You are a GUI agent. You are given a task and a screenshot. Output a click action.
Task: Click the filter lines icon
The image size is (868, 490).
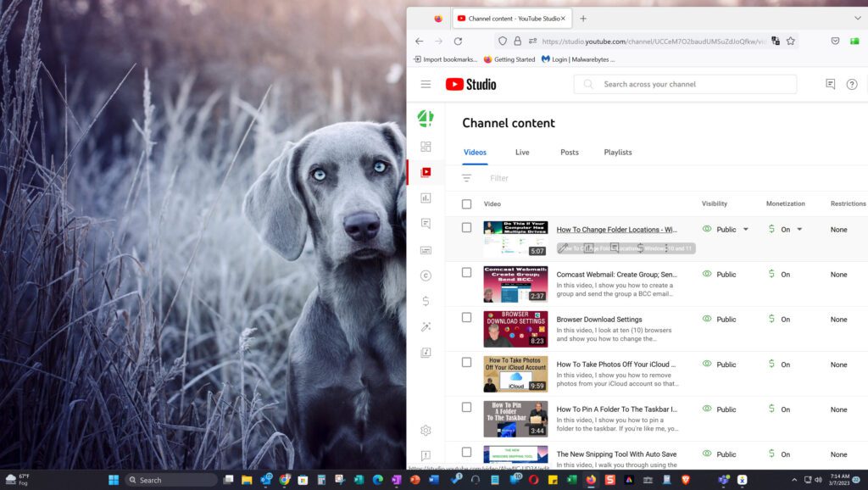click(467, 178)
